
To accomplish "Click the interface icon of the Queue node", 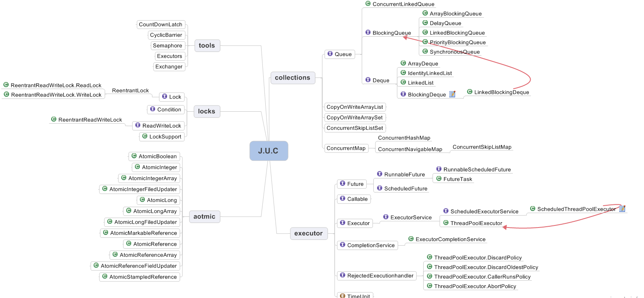I will coord(330,54).
